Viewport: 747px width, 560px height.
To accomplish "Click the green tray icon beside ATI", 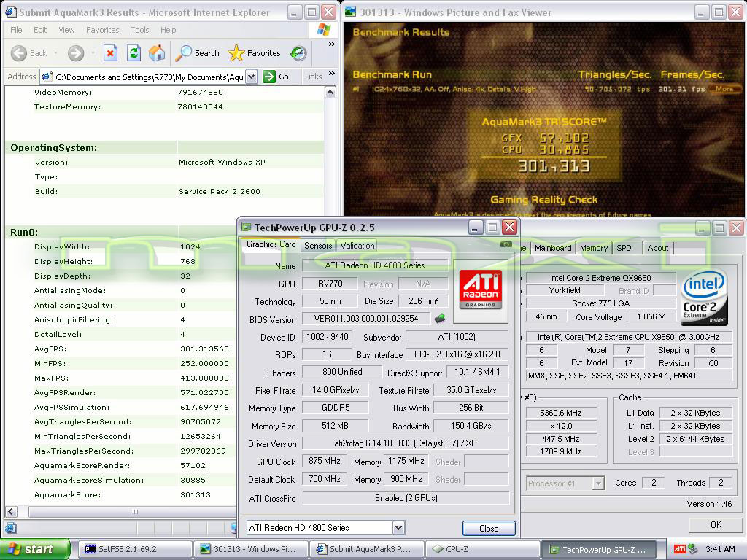I will coord(693,549).
